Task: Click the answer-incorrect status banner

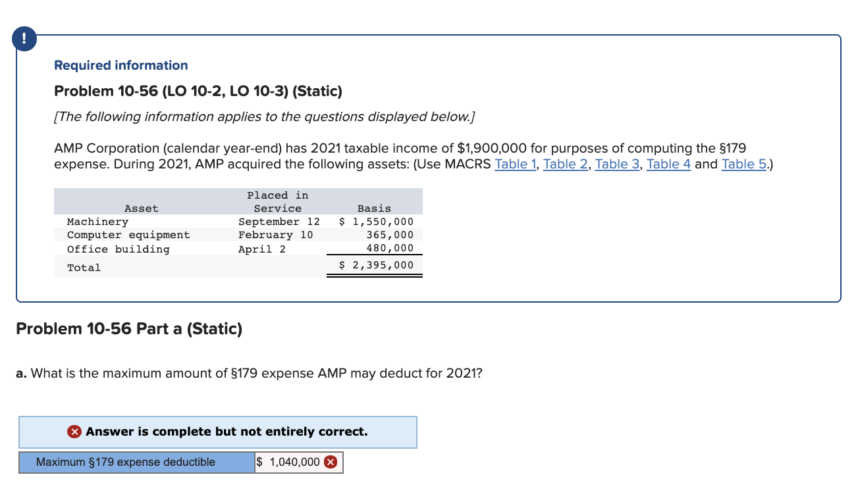Action: 218,432
